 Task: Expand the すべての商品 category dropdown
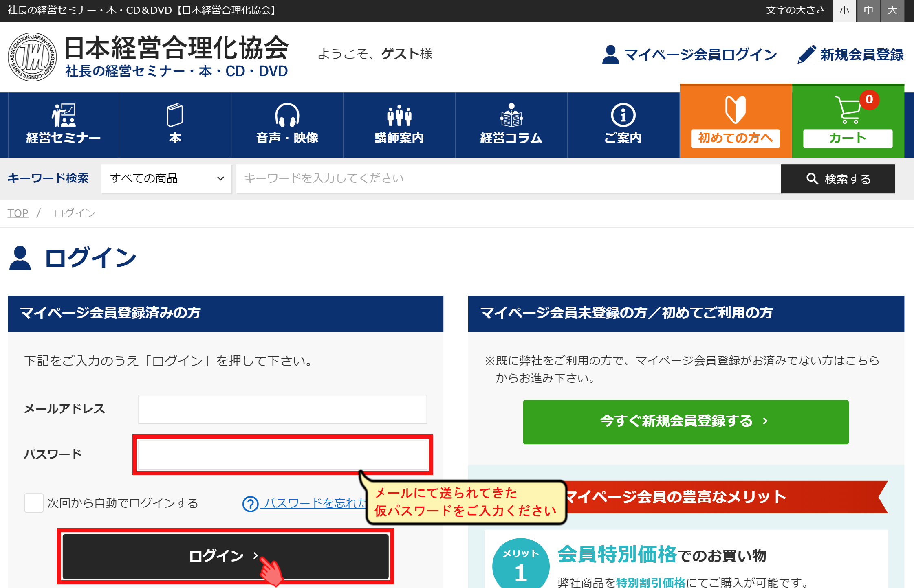click(x=166, y=178)
